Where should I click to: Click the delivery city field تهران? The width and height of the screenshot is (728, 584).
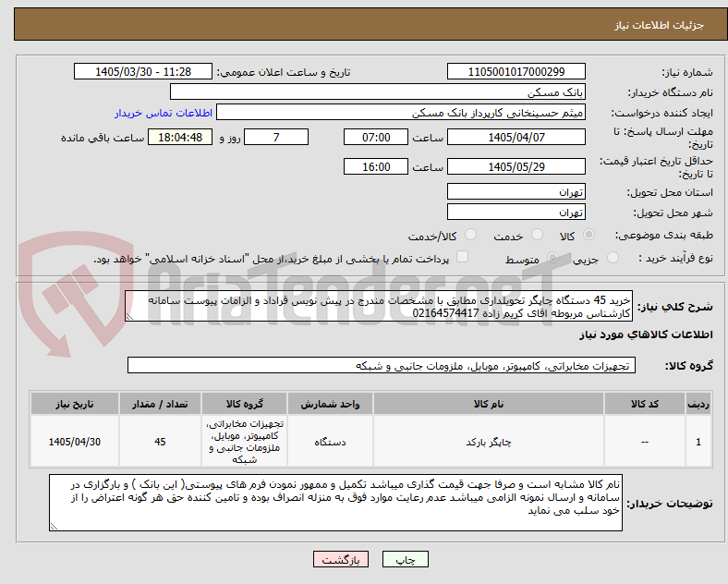516,213
